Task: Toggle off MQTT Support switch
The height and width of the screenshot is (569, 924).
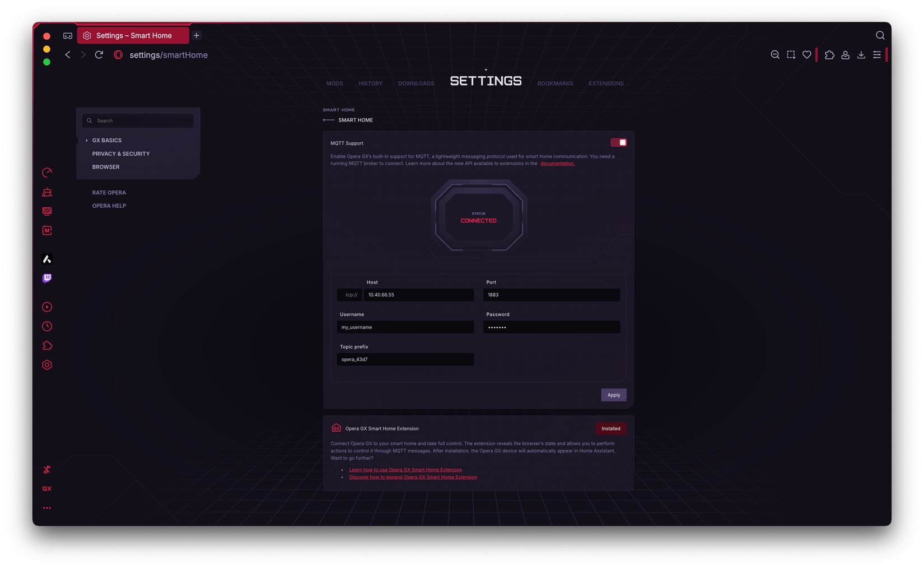Action: pyautogui.click(x=619, y=143)
